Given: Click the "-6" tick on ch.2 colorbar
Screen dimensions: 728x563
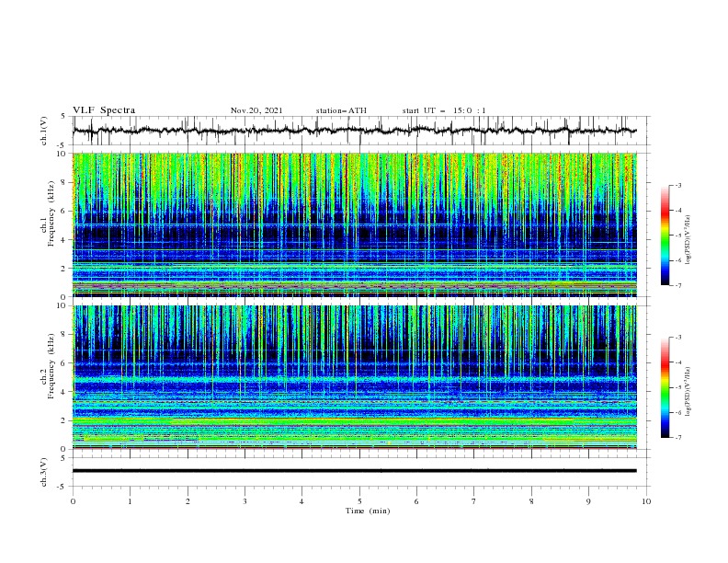Looking at the screenshot, I should [677, 412].
